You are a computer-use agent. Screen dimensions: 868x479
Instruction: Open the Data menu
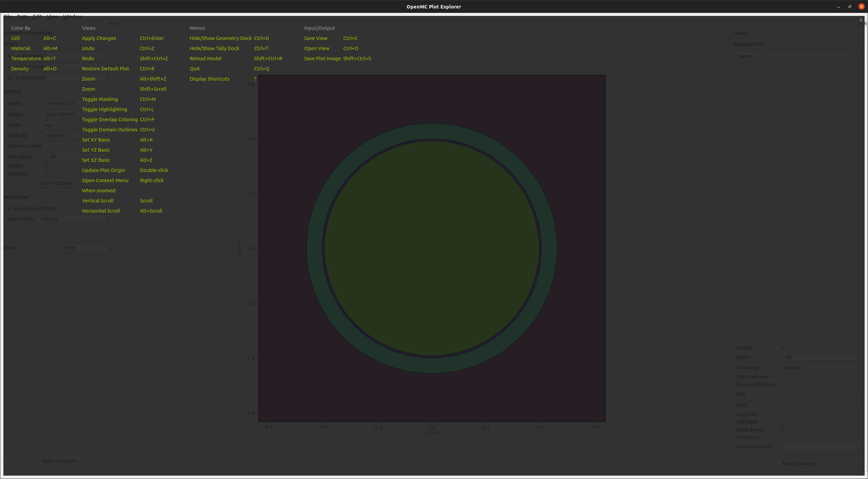[22, 16]
